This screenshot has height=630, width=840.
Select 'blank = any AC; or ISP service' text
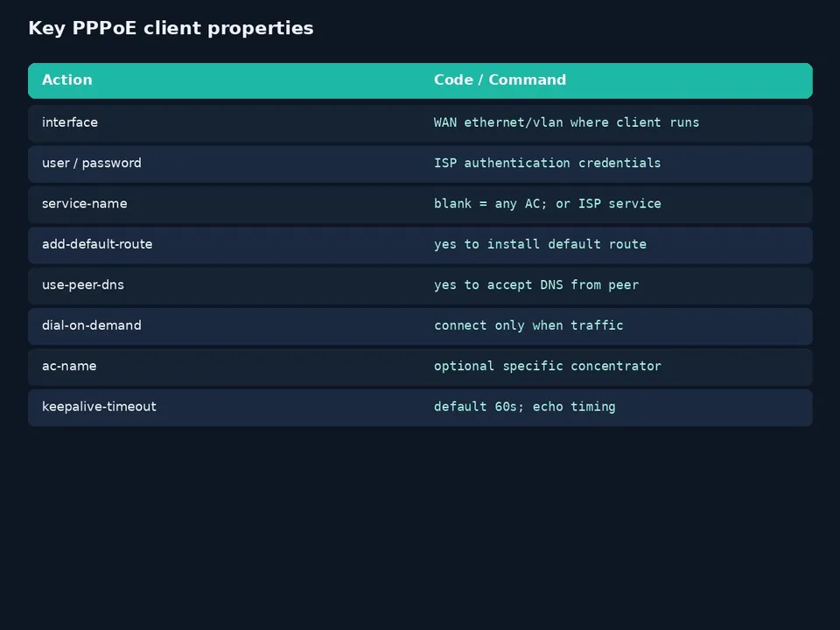coord(548,204)
